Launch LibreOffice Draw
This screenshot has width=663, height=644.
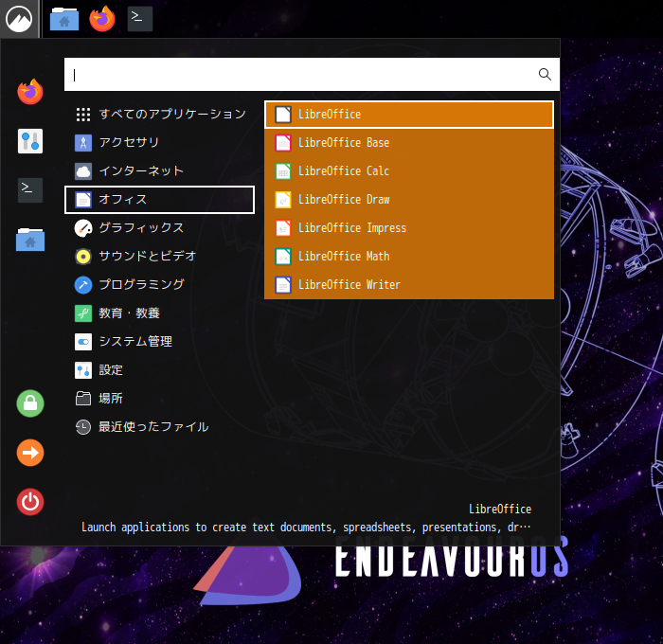[x=409, y=200]
